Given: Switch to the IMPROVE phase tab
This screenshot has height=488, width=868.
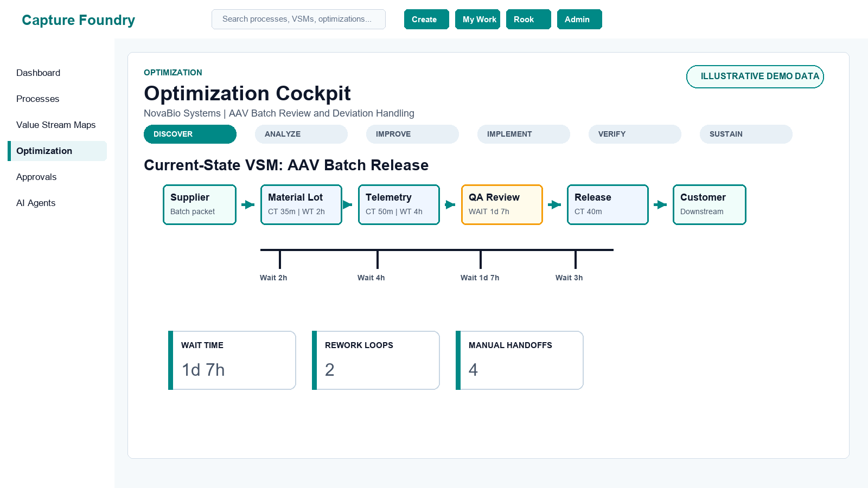Looking at the screenshot, I should point(412,134).
